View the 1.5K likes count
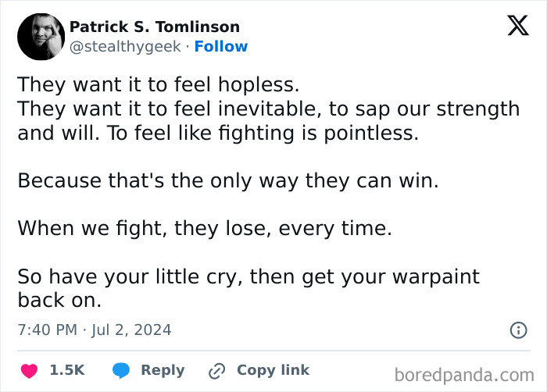The width and height of the screenshot is (547, 392). tap(67, 370)
